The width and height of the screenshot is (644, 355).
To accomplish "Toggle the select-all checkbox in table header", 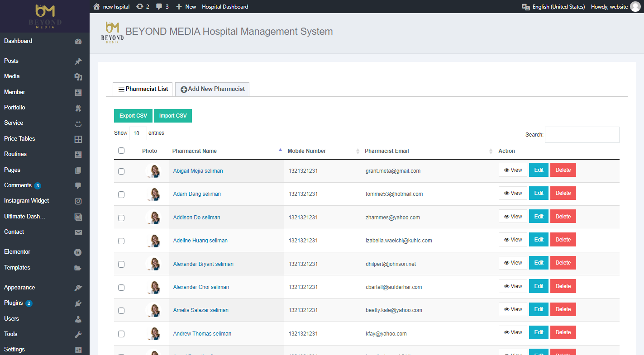I will click(121, 151).
